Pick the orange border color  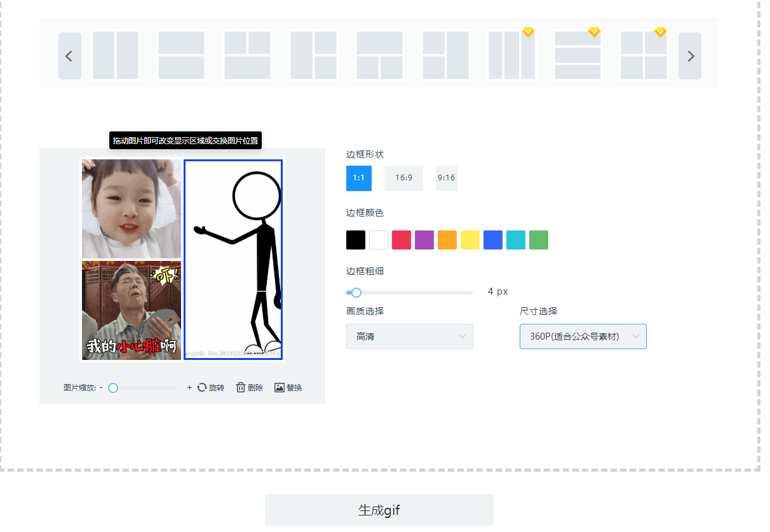[x=447, y=240]
